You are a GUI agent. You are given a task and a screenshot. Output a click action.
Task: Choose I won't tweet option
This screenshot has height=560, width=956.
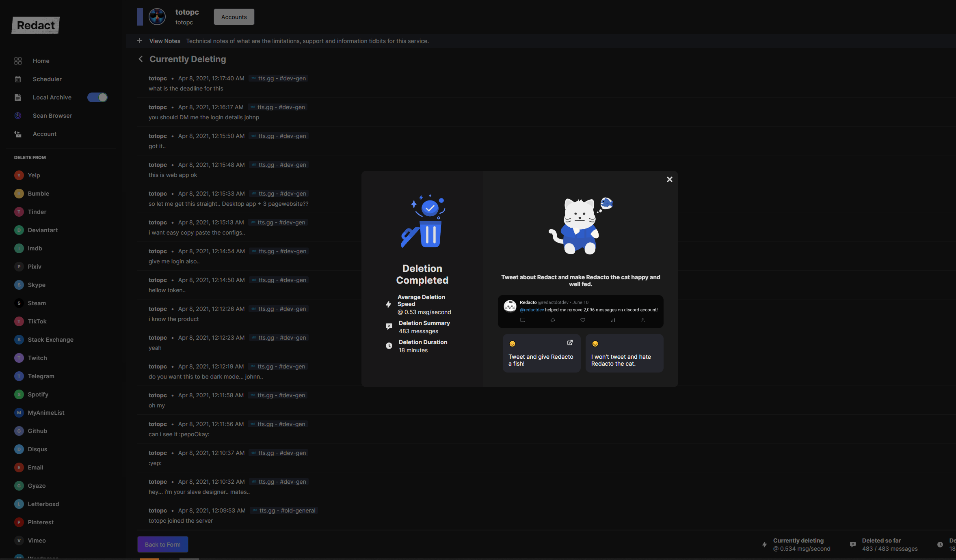pyautogui.click(x=624, y=353)
